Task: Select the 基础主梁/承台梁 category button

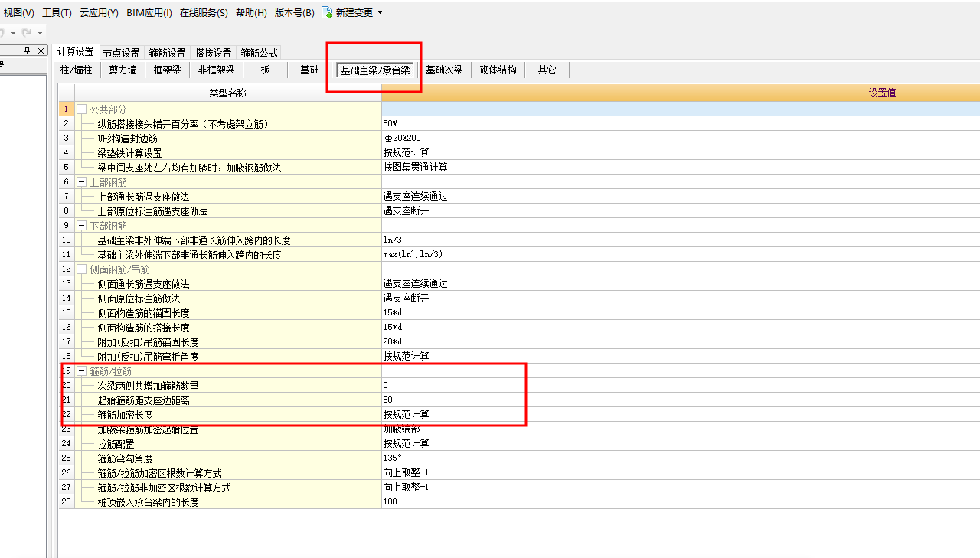Action: click(375, 70)
